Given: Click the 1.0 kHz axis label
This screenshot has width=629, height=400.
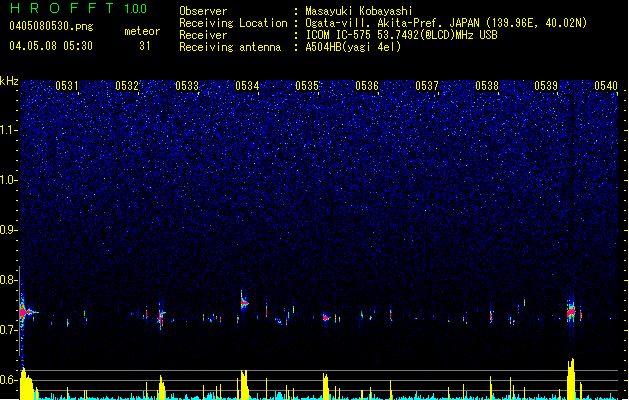Looking at the screenshot, I should 9,180.
